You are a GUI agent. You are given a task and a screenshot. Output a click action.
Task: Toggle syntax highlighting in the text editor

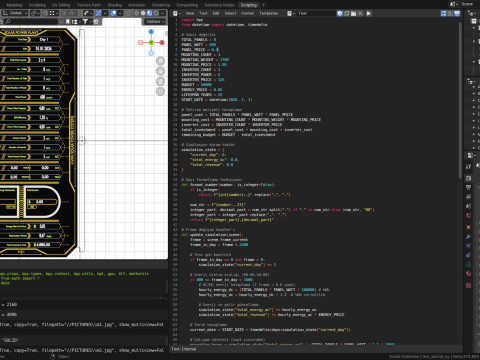coord(457,13)
